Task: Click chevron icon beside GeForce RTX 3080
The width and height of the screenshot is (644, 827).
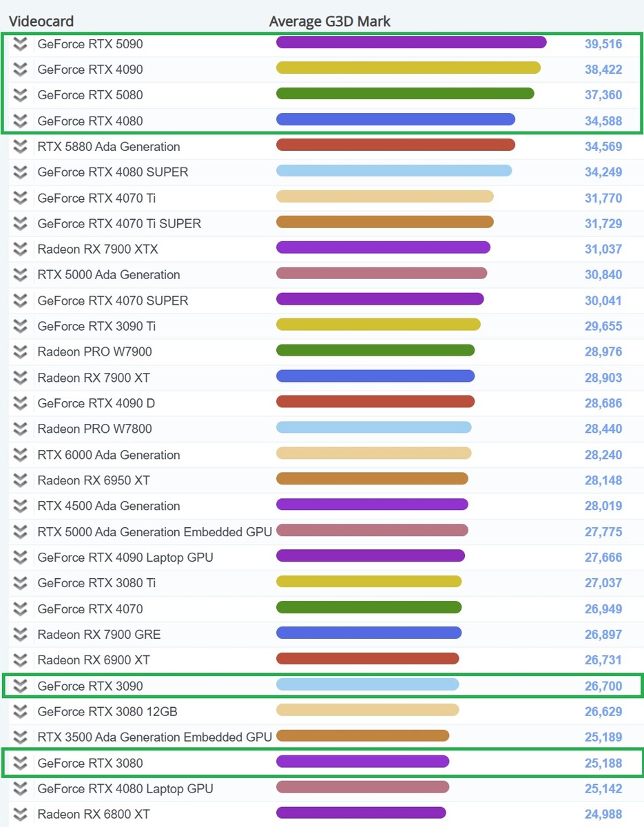Action: (21, 763)
